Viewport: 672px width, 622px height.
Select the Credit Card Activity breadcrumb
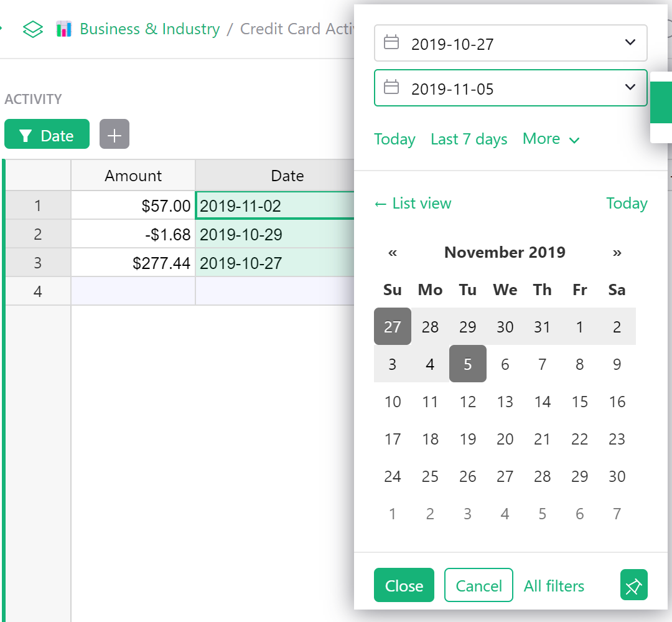299,29
